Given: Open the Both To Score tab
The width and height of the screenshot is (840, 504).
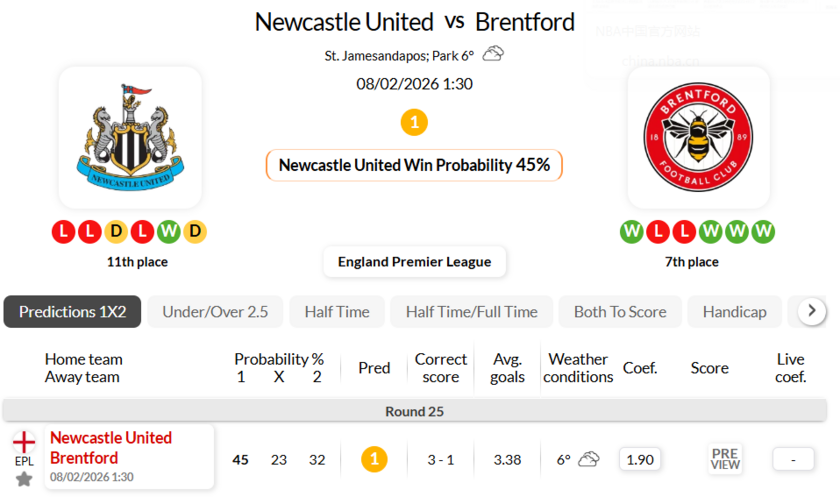Looking at the screenshot, I should coord(620,312).
